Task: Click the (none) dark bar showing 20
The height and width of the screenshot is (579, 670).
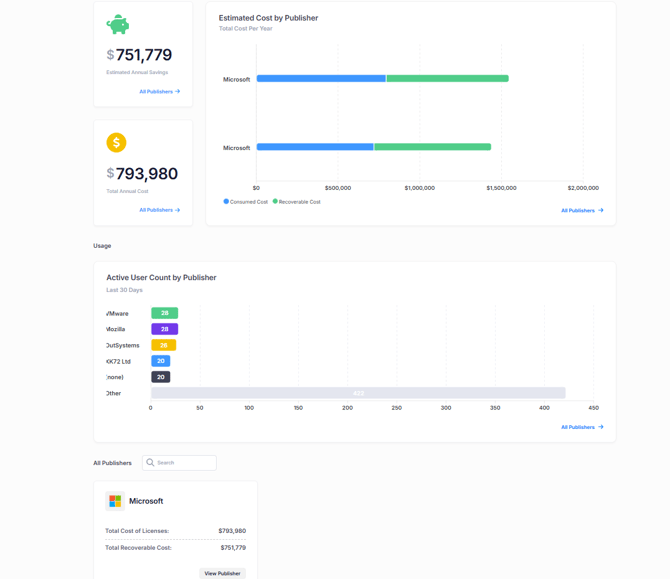Action: click(x=161, y=377)
